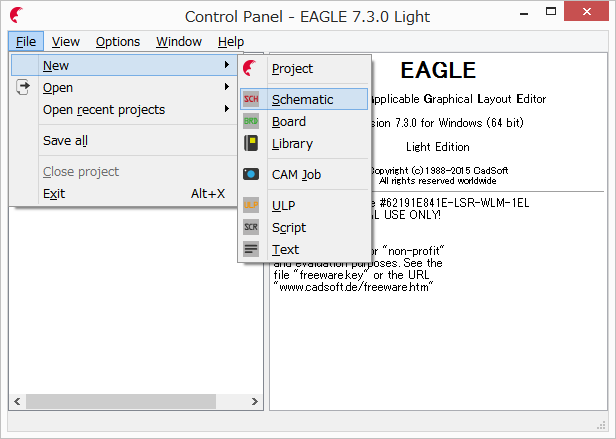Create a new Project from the submenu
The width and height of the screenshot is (616, 439).
(304, 68)
